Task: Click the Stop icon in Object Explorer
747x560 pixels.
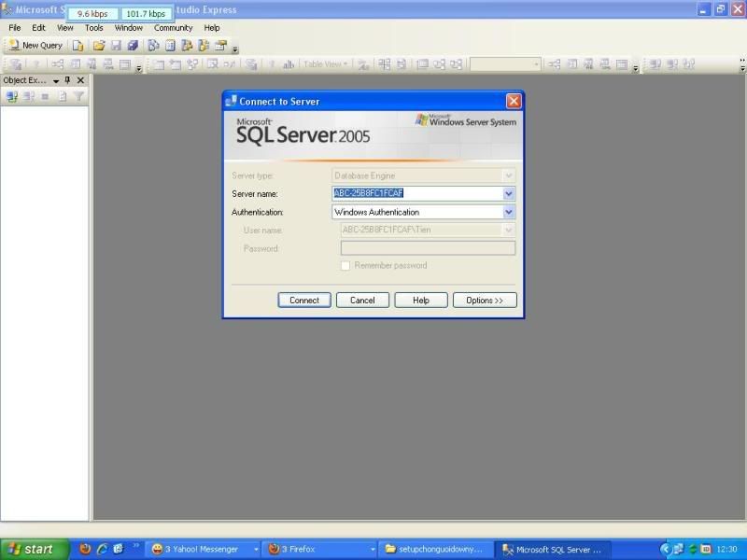Action: pyautogui.click(x=45, y=97)
